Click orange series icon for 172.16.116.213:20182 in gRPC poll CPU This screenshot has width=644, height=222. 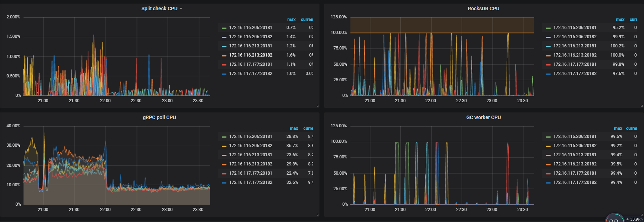pos(224,164)
